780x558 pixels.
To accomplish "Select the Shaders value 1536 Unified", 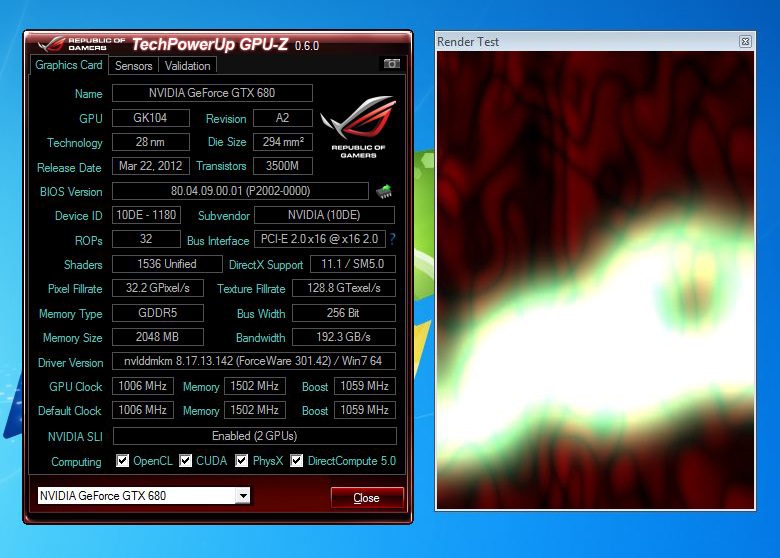I will (167, 264).
